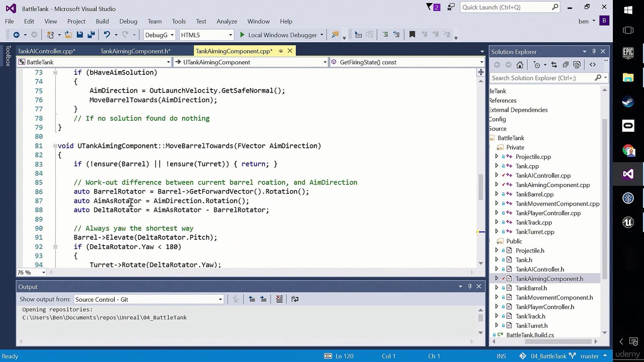
Task: Click the New Project toolbar icon
Action: point(50,35)
